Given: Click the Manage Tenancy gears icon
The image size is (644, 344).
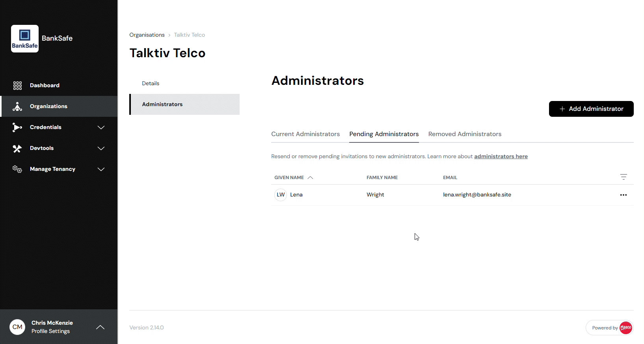Looking at the screenshot, I should (x=17, y=169).
